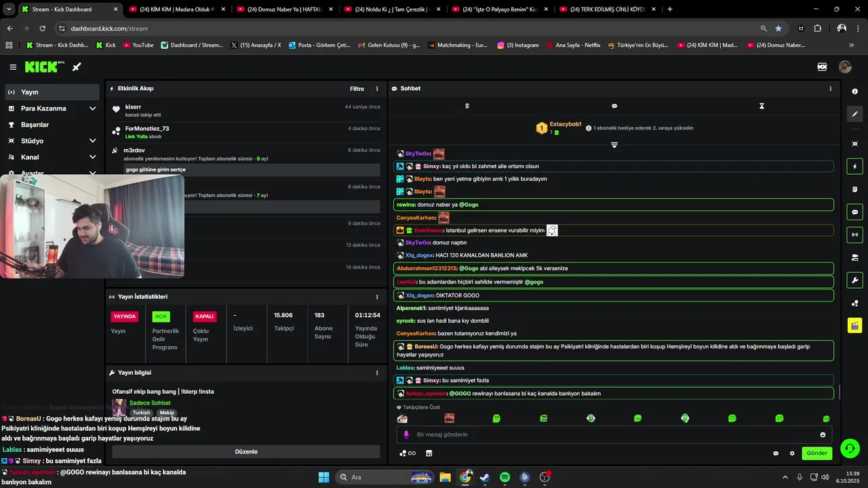Click the sword icon next to Kick logo

[x=77, y=66]
